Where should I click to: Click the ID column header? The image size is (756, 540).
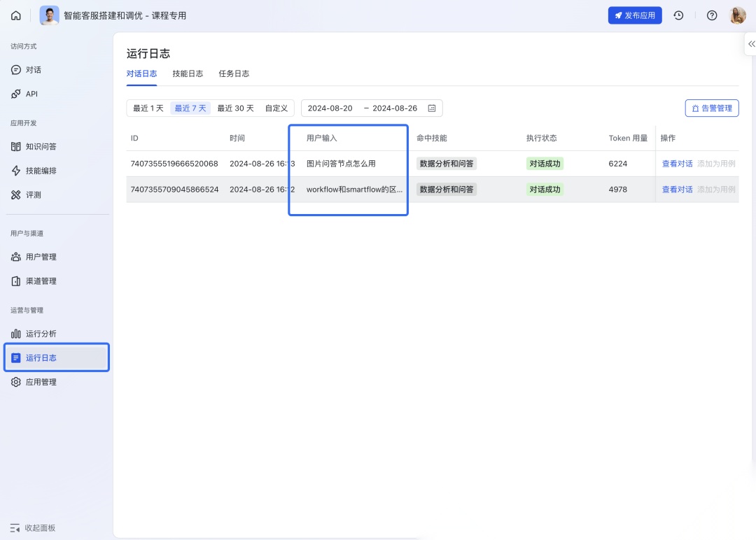point(134,138)
